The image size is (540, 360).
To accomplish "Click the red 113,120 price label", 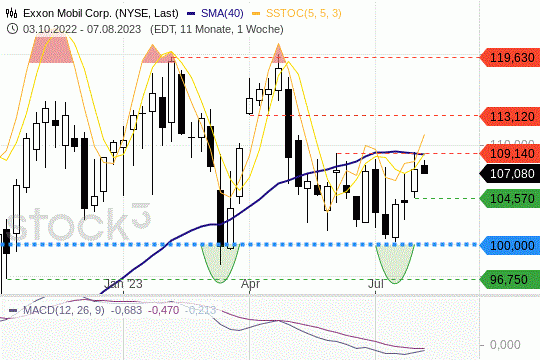I will click(x=510, y=116).
